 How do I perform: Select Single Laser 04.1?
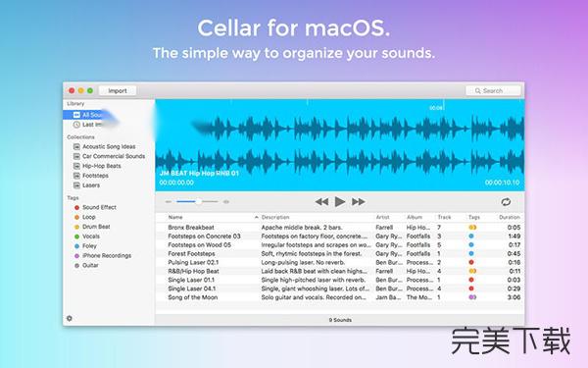(340, 289)
